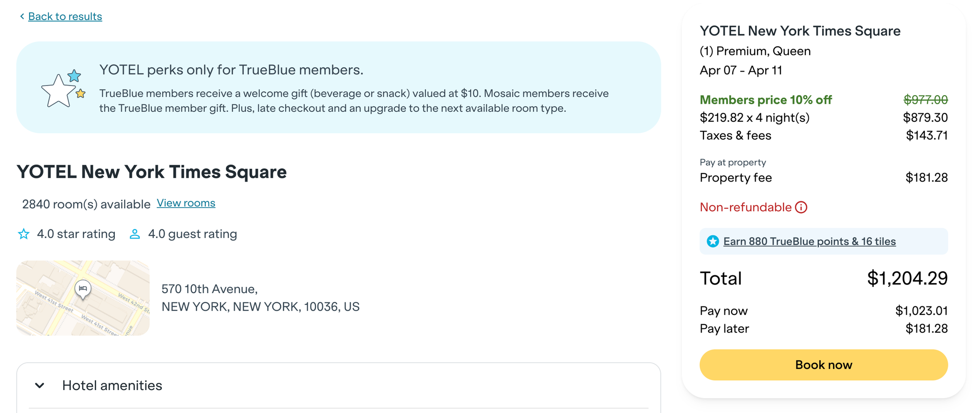Image resolution: width=980 pixels, height=413 pixels.
Task: Click the YOTEL New York Times Square title
Action: coord(152,172)
